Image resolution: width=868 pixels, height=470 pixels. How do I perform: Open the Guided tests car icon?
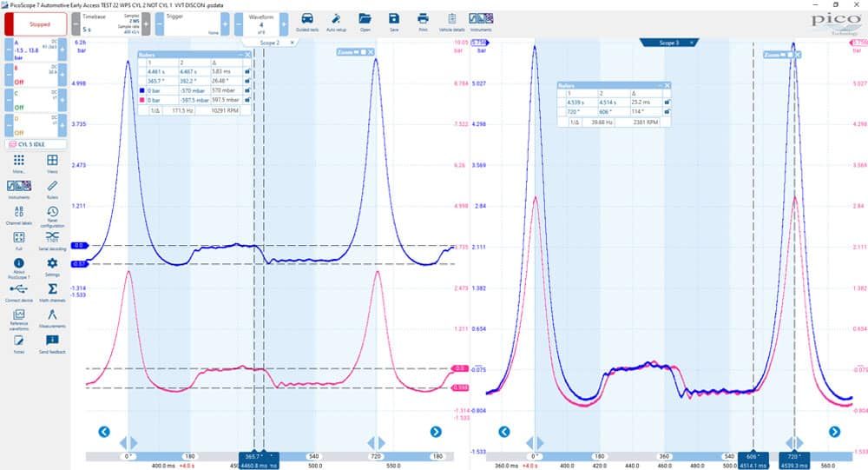[307, 23]
